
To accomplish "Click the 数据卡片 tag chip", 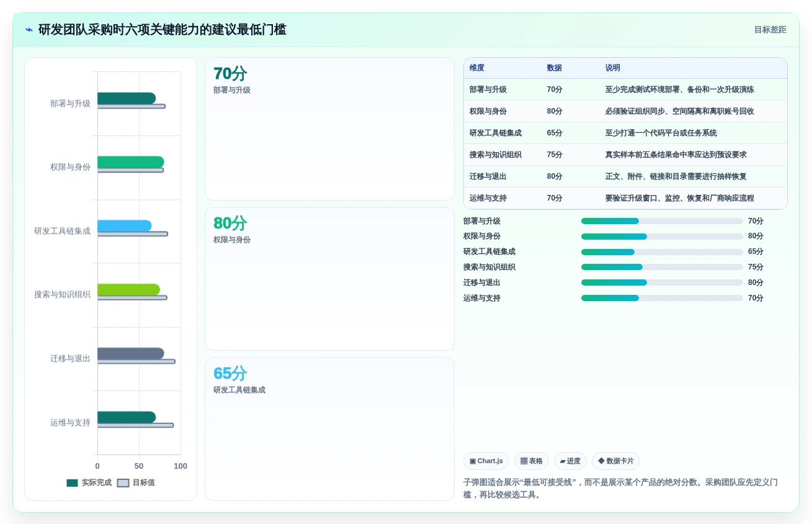I will point(616,461).
